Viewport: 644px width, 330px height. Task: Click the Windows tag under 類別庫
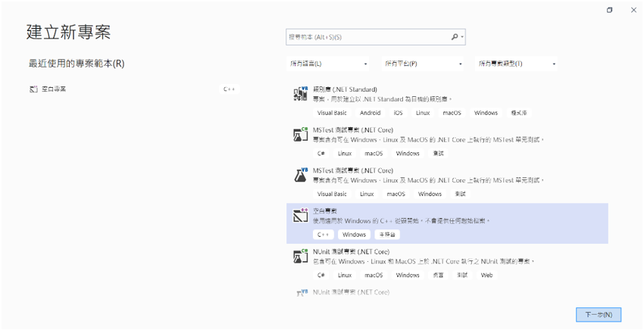pos(486,113)
